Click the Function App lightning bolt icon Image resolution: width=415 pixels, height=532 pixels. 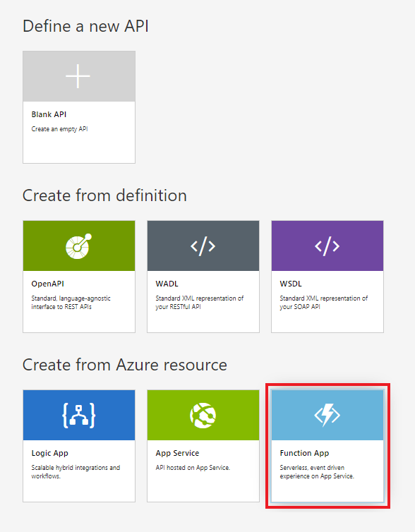tap(327, 415)
